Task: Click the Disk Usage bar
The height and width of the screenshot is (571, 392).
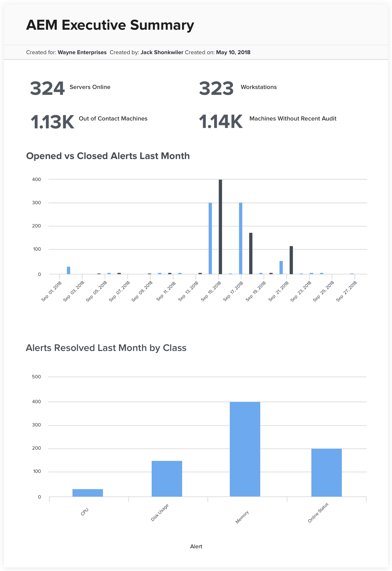Action: (167, 479)
